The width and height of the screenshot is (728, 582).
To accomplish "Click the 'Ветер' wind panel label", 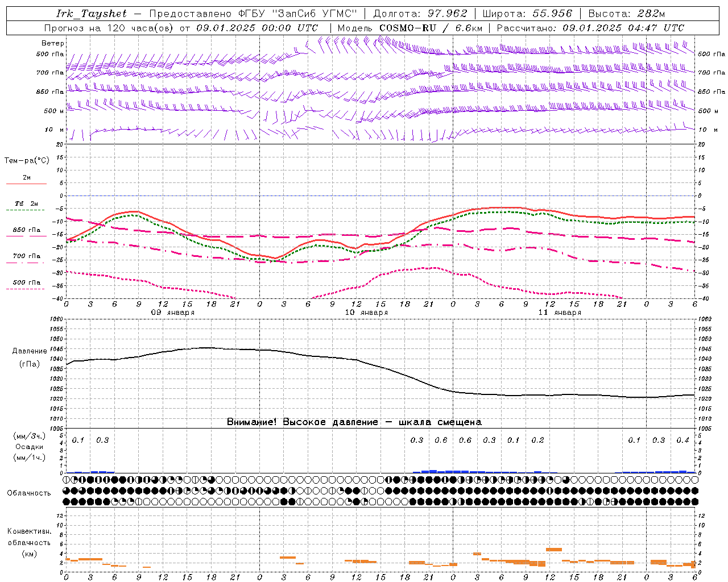I will pos(53,43).
